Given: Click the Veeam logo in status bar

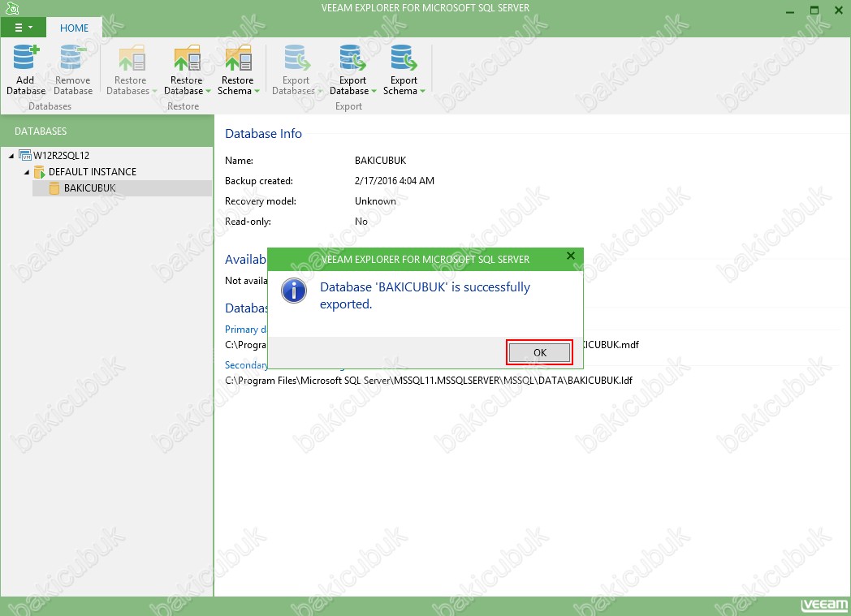Looking at the screenshot, I should pyautogui.click(x=824, y=605).
